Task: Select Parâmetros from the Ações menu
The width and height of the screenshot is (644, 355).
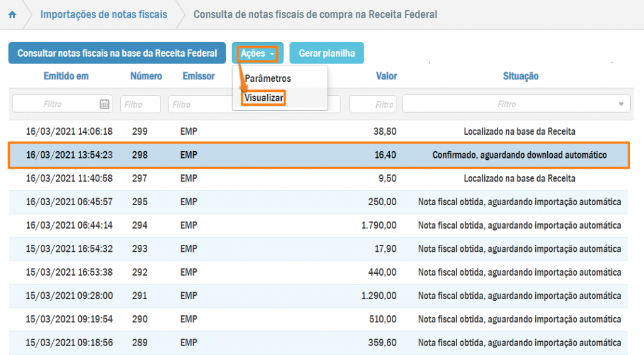Action: (268, 79)
